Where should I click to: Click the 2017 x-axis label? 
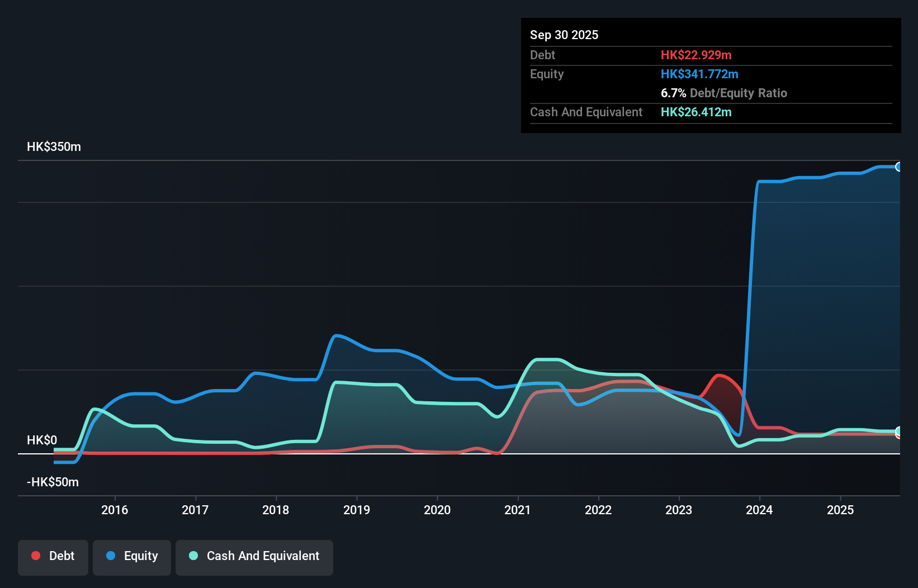[195, 510]
